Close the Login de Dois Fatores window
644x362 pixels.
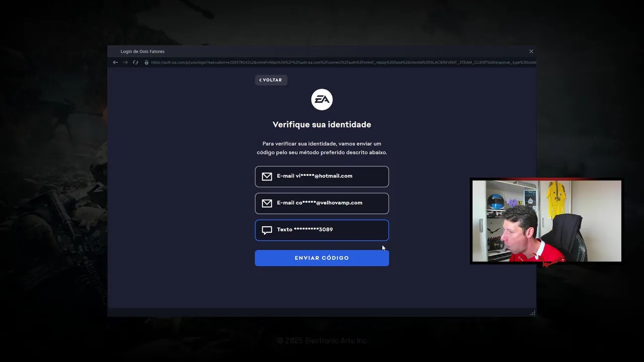click(531, 51)
